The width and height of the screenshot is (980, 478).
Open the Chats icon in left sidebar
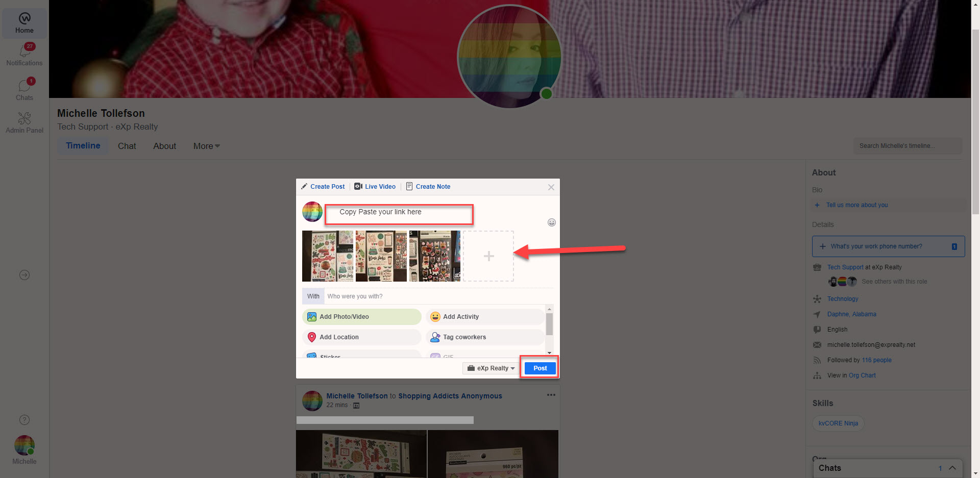(x=24, y=89)
